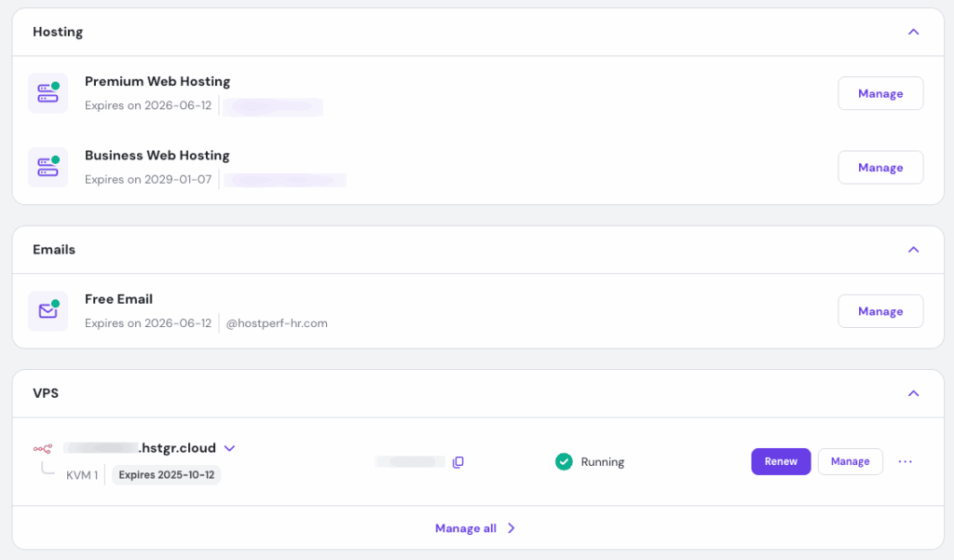Click the Premium Web Hosting title
The width and height of the screenshot is (954, 560).
157,81
